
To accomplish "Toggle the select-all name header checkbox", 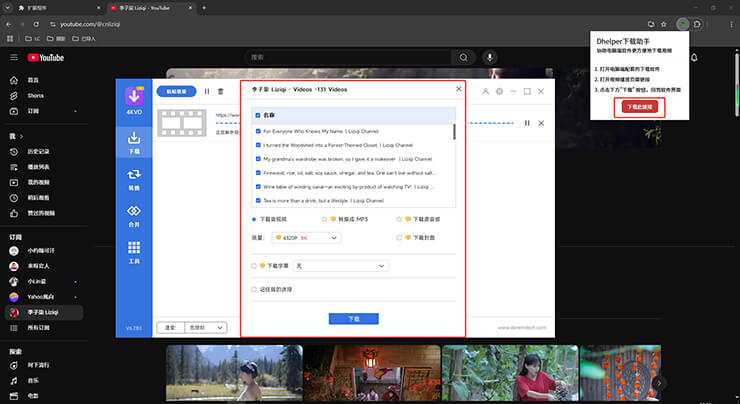I will coord(258,115).
